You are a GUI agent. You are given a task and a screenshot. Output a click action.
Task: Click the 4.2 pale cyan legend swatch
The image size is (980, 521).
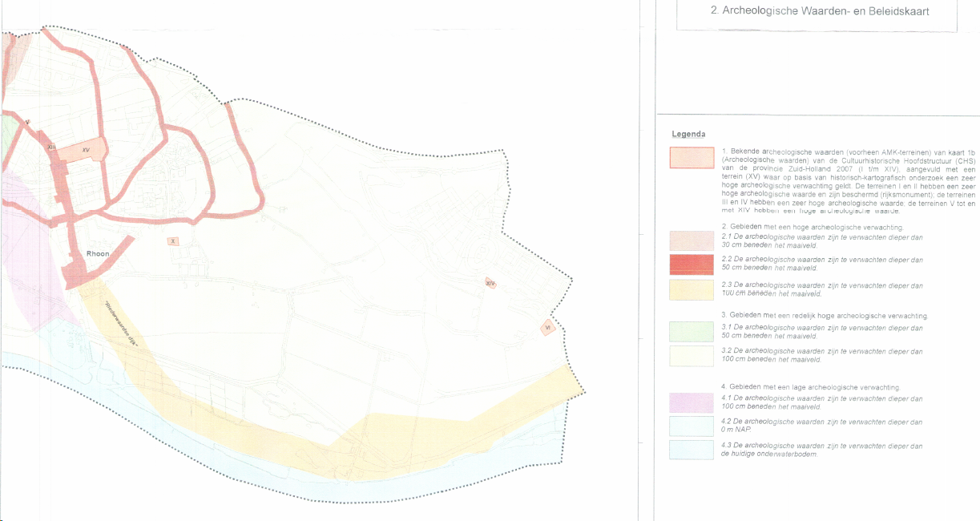(x=691, y=425)
